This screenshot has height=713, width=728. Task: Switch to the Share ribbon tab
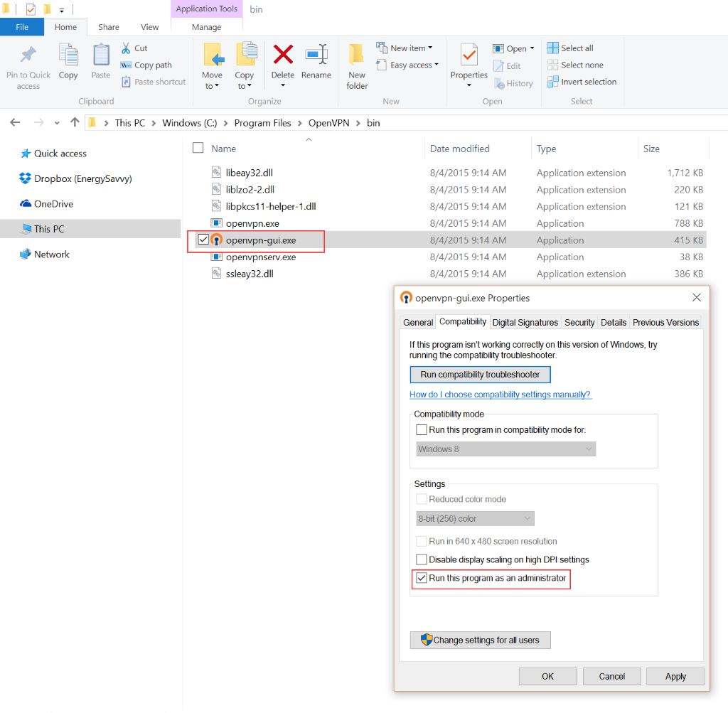(x=109, y=27)
